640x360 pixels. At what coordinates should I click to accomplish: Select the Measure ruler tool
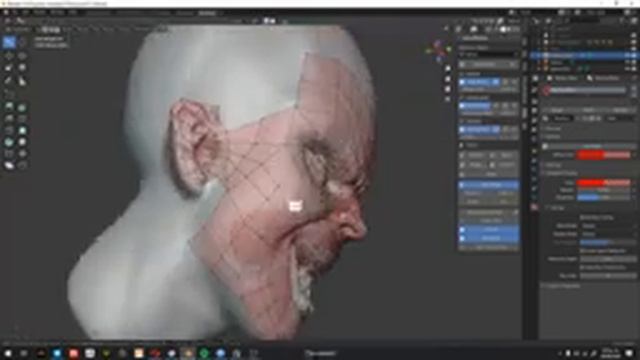tap(22, 81)
